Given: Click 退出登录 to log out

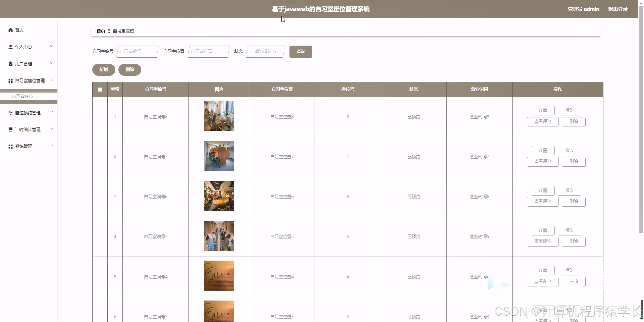Looking at the screenshot, I should 618,9.
